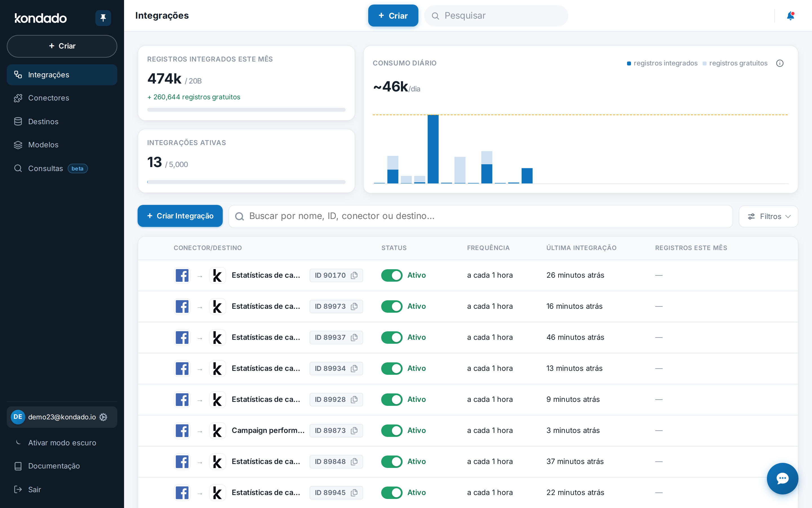Image resolution: width=812 pixels, height=508 pixels.
Task: Click Kondado destination icon in row ID 89945
Action: tap(217, 493)
